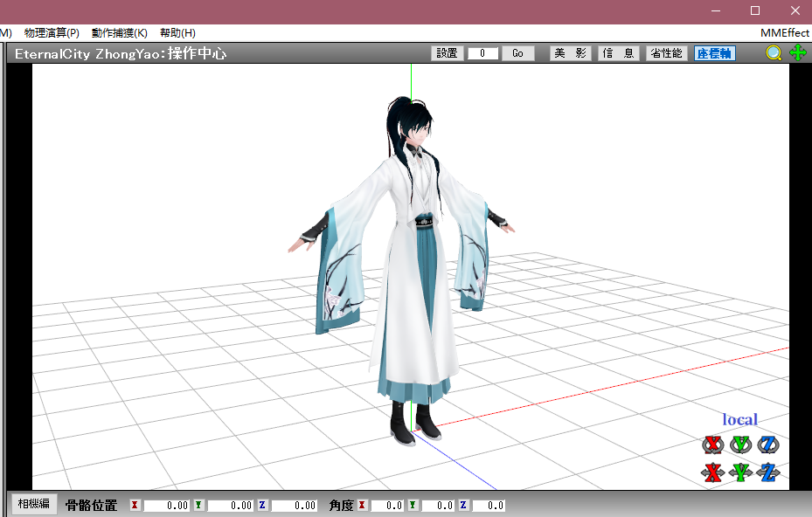This screenshot has width=812, height=517.
Task: Click the magnifier zoom view icon
Action: (774, 53)
